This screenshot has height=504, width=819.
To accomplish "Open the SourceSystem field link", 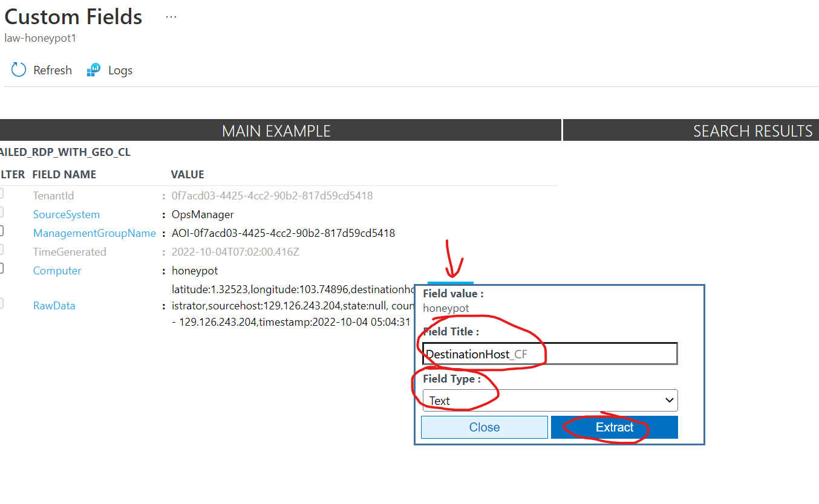I will (x=66, y=214).
